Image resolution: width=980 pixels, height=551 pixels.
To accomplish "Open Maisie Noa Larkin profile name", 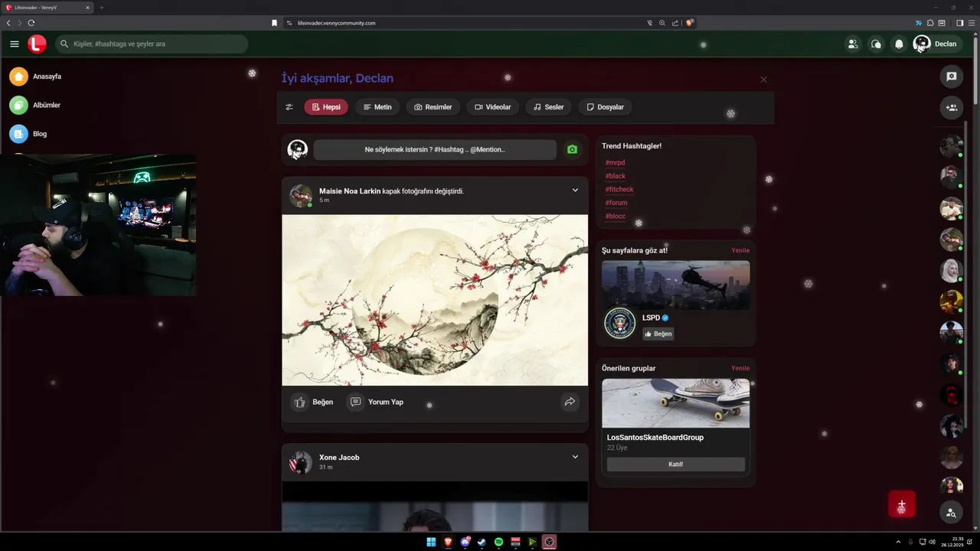I will click(x=350, y=191).
